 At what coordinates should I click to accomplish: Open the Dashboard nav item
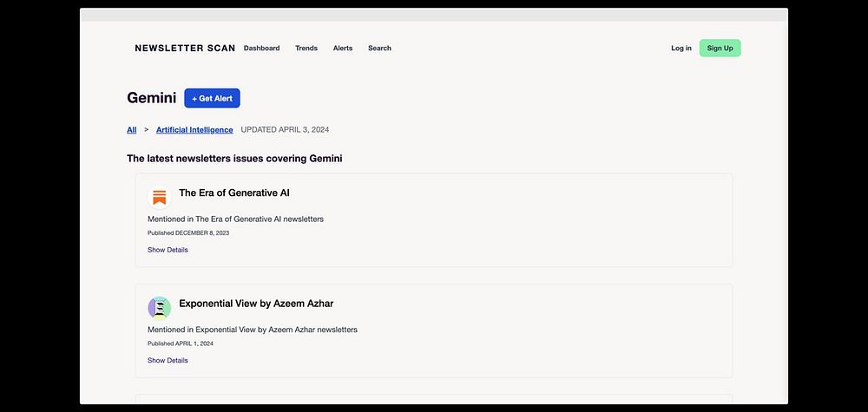coord(262,48)
